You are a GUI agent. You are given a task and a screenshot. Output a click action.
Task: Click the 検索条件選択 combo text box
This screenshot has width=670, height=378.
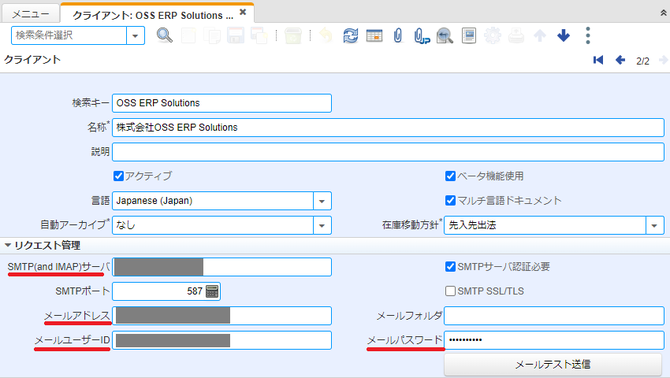[69, 35]
